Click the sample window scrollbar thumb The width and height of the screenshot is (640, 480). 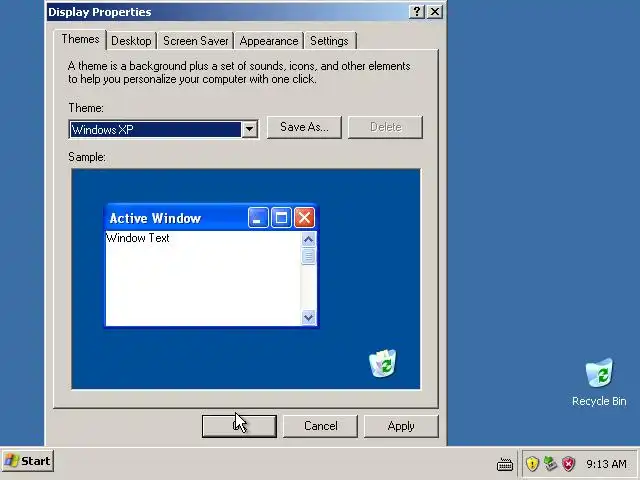[x=308, y=256]
